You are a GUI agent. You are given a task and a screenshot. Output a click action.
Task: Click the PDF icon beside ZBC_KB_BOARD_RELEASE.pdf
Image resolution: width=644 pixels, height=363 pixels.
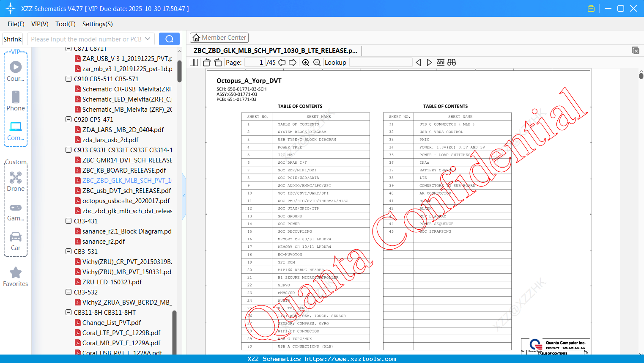(x=78, y=170)
